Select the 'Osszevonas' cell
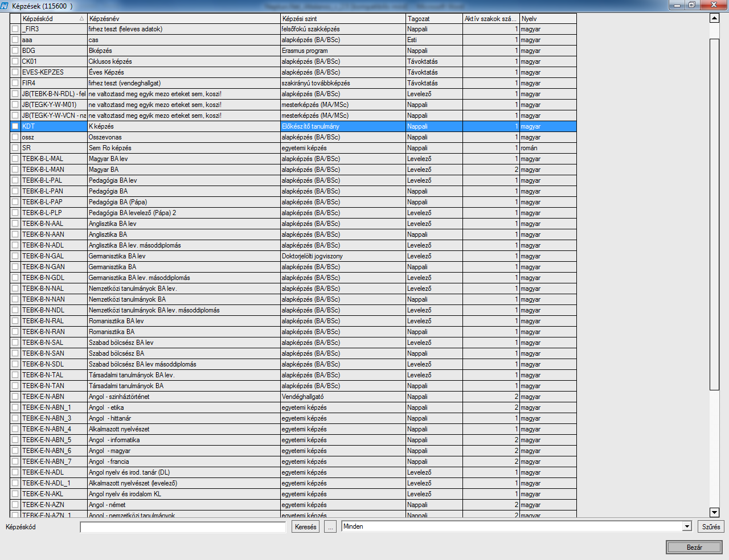The image size is (729, 560). pos(184,137)
